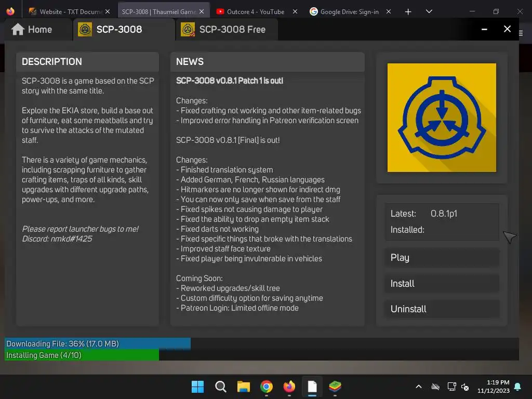
Task: Click the Play button
Action: tap(442, 258)
